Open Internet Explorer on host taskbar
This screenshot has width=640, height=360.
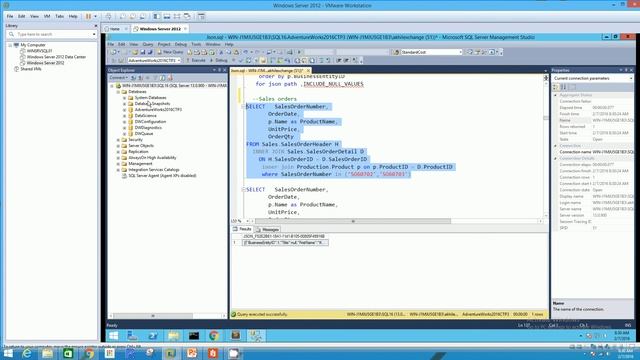tap(27, 353)
